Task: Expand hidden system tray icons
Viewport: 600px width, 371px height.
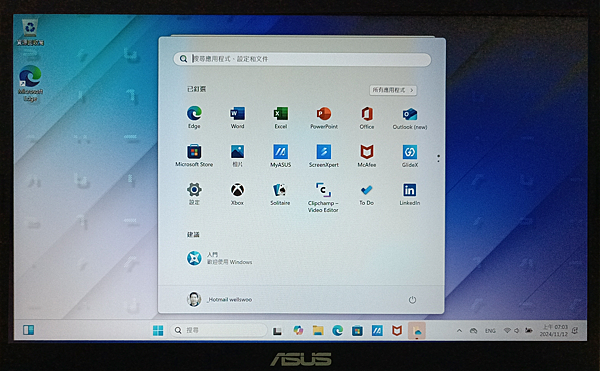Action: click(459, 330)
